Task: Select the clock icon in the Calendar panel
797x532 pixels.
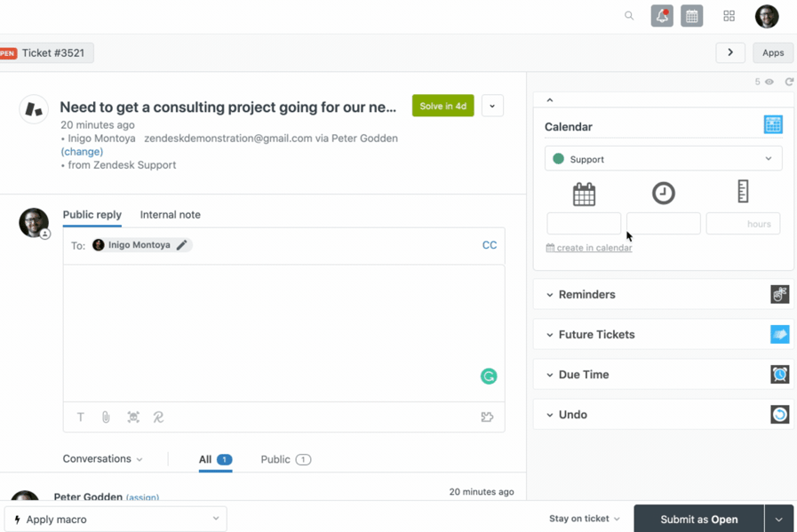Action: [663, 193]
